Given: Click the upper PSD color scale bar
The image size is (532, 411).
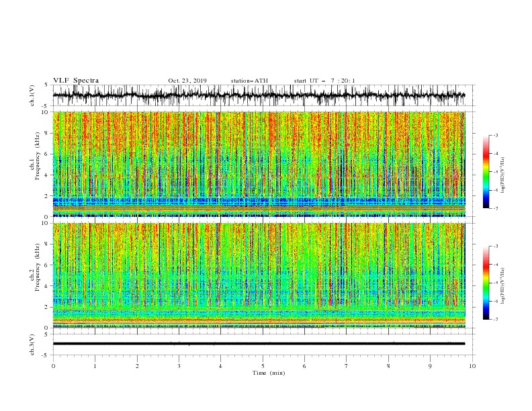Looking at the screenshot, I should coord(486,172).
